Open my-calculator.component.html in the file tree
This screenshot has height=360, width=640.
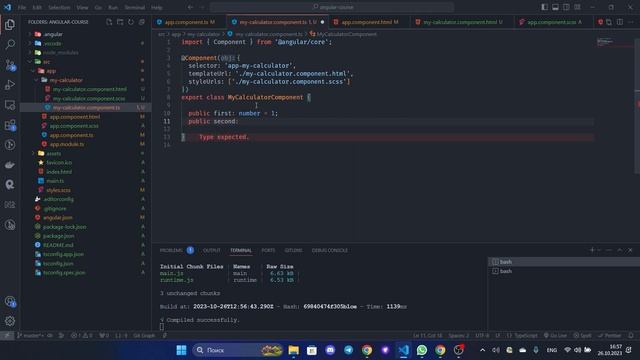[x=89, y=89]
